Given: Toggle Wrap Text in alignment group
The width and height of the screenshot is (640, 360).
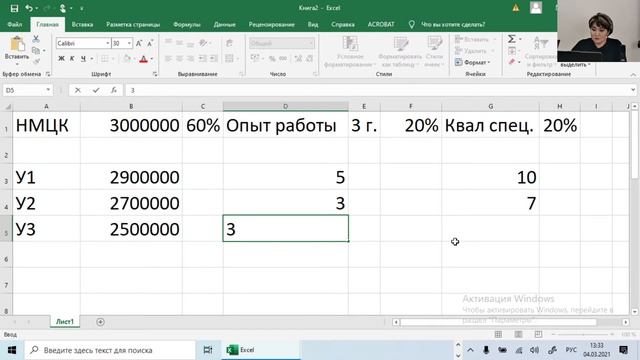Looking at the screenshot, I should [x=229, y=43].
